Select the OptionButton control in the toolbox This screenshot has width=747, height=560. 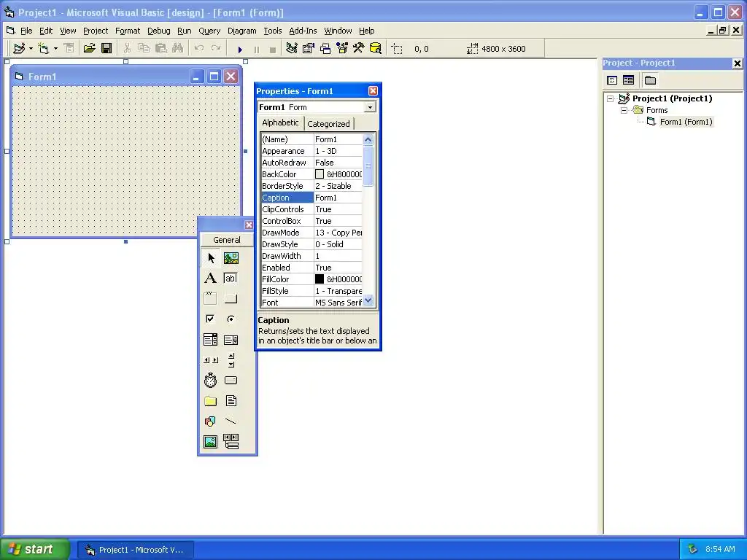[x=231, y=319]
